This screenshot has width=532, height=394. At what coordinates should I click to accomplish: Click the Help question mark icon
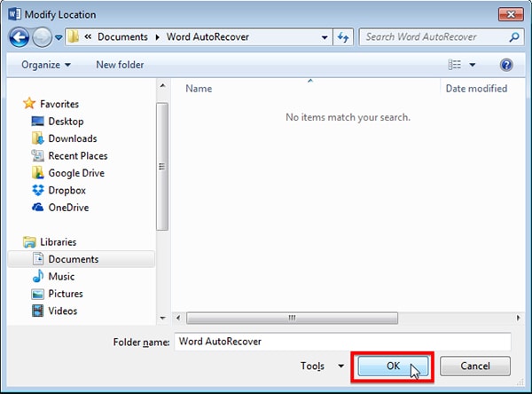coord(506,65)
